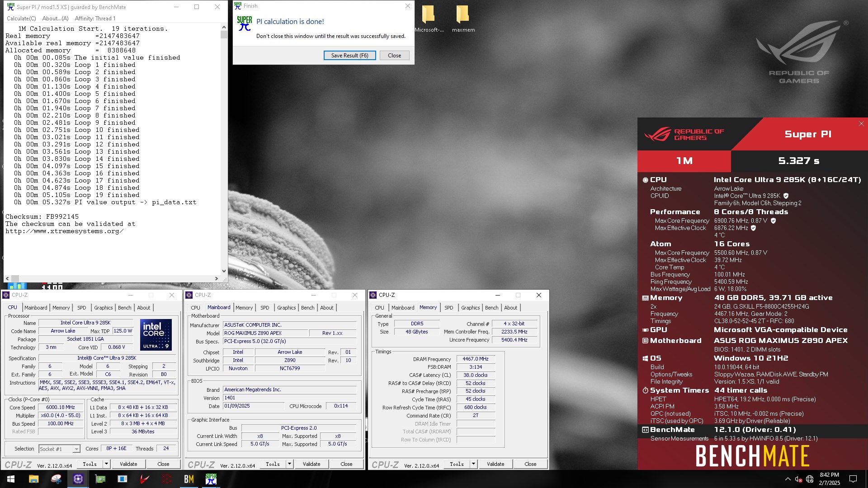Click the shield next to Max Core Frequency

click(773, 221)
